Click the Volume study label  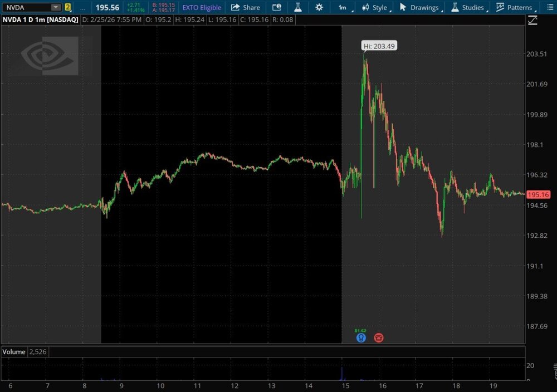pyautogui.click(x=14, y=352)
